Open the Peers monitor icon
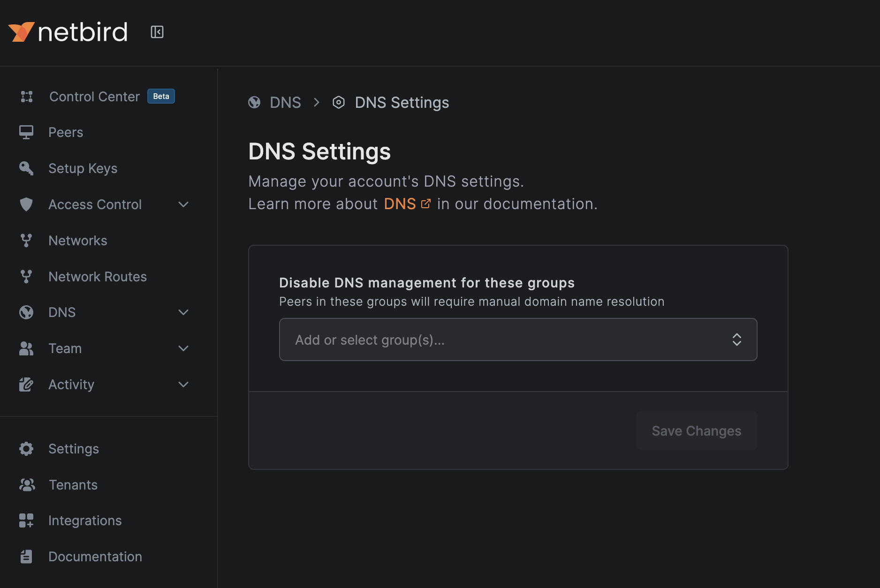This screenshot has width=880, height=588. tap(26, 132)
